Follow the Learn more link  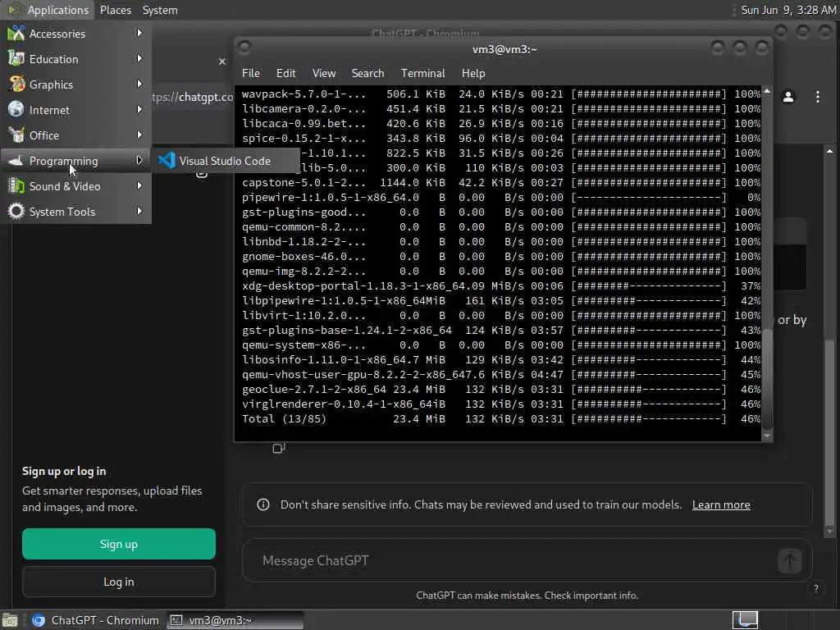tap(721, 504)
